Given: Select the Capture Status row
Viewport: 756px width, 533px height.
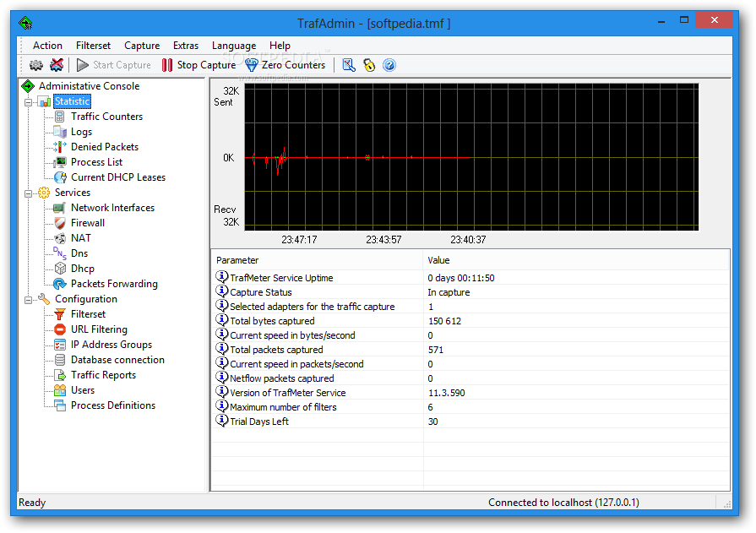Looking at the screenshot, I should coord(470,291).
